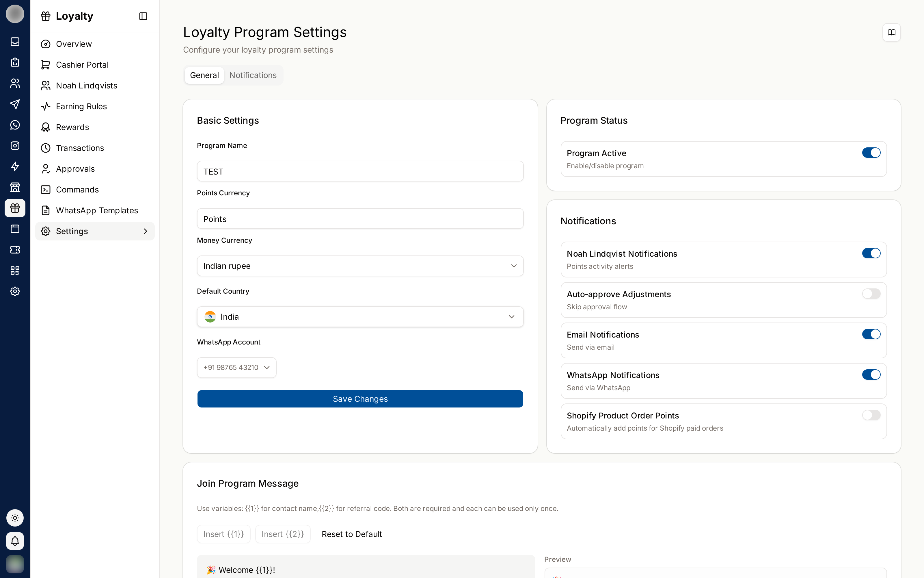
Task: Open the QR code icon in left rail
Action: pos(15,271)
